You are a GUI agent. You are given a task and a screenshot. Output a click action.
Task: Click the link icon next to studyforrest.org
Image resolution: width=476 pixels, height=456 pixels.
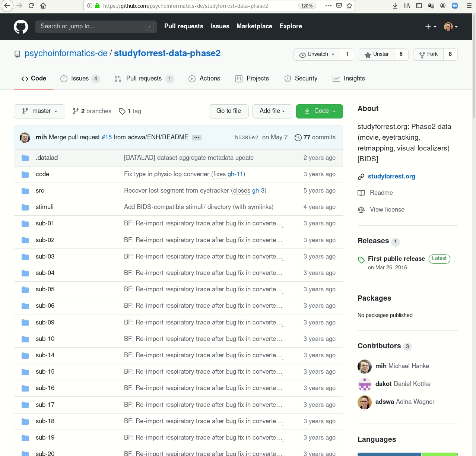(360, 177)
